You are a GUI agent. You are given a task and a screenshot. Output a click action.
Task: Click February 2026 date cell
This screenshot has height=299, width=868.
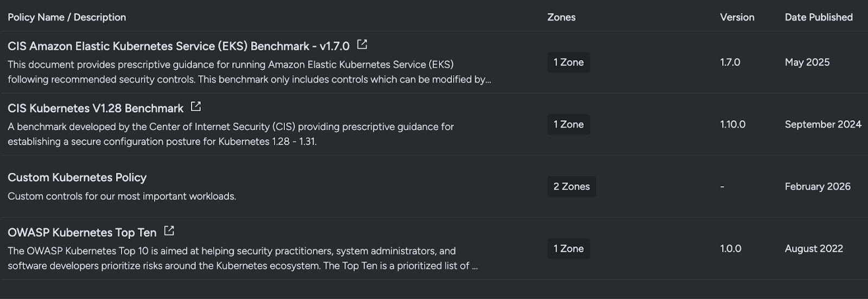[817, 186]
